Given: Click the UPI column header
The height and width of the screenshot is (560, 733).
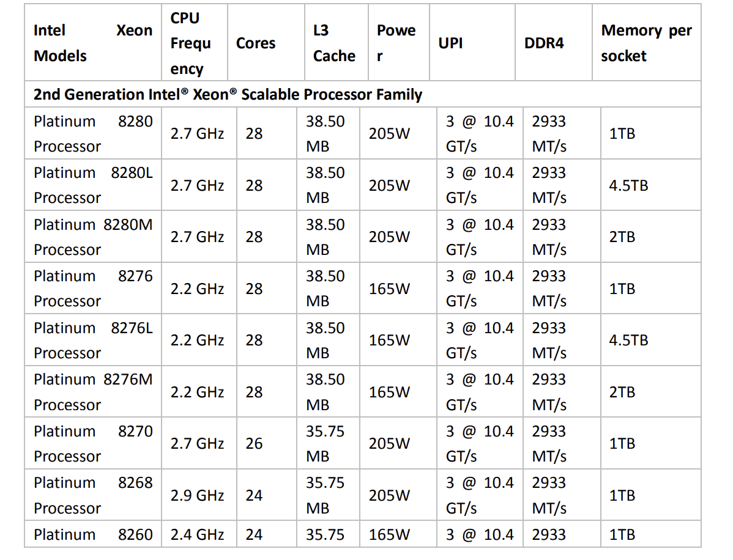Looking at the screenshot, I should (450, 43).
